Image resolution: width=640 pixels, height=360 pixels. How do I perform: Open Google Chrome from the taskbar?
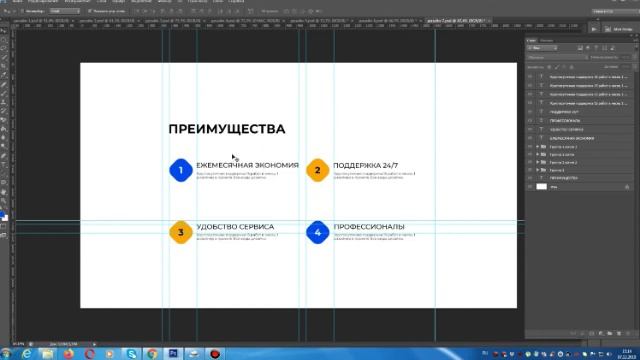152,353
